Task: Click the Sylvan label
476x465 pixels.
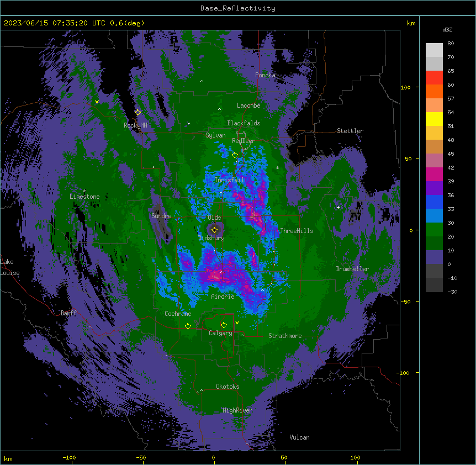Action: click(215, 135)
